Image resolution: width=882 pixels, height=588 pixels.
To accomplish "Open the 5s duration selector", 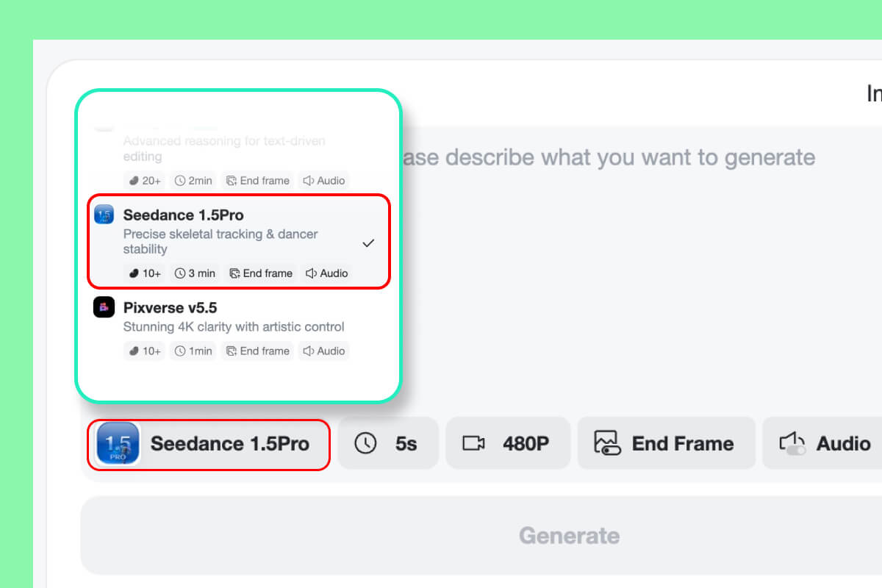I will tap(389, 443).
